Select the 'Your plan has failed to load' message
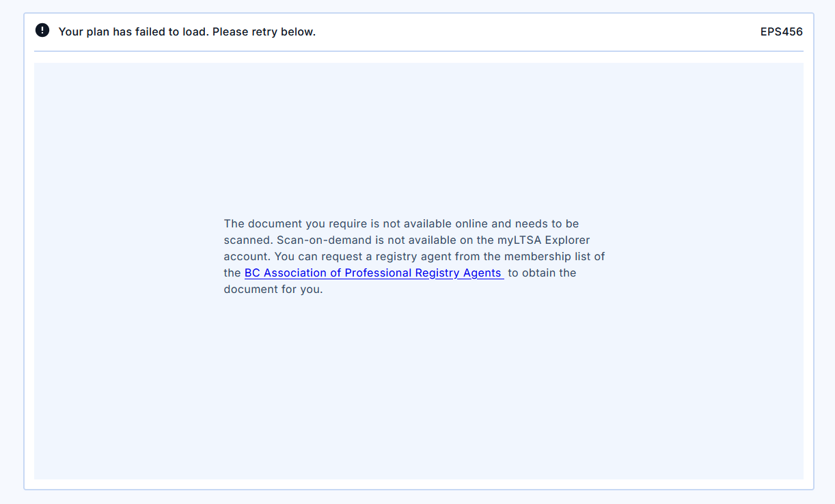835x504 pixels. coord(133,31)
